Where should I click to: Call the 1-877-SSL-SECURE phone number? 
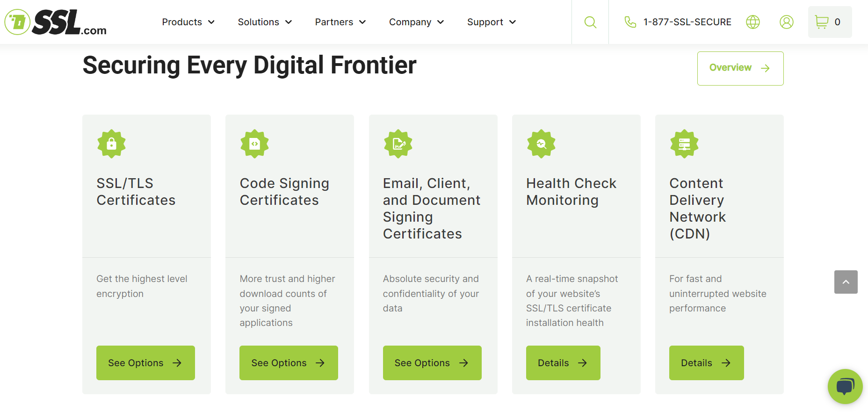[687, 22]
